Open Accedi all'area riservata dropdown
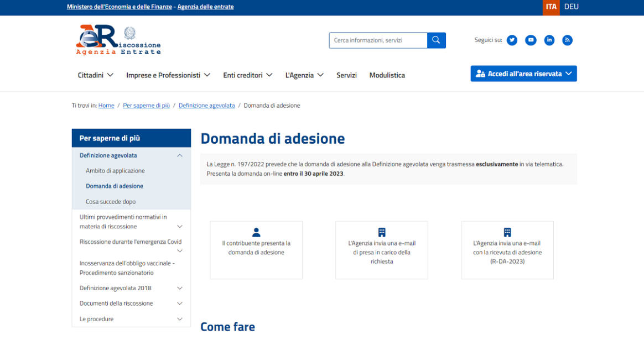This screenshot has height=340, width=644. tap(523, 74)
